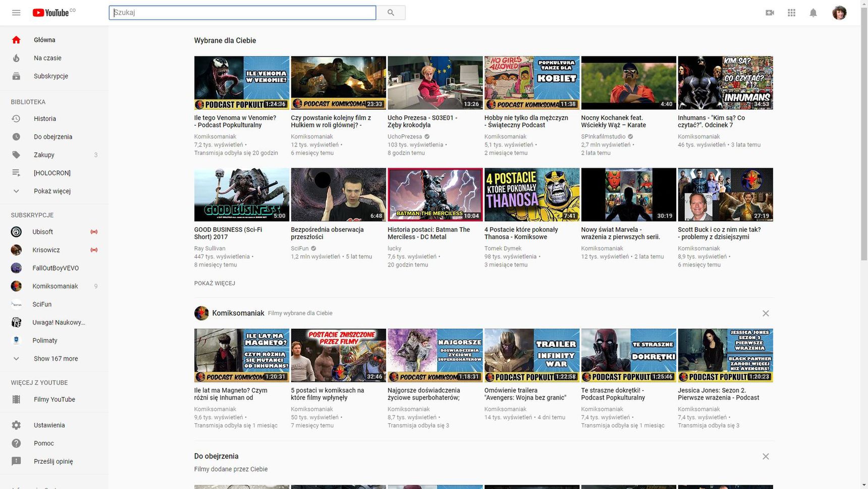
Task: Dismiss the Komiksomaniak recommended section
Action: tap(766, 313)
